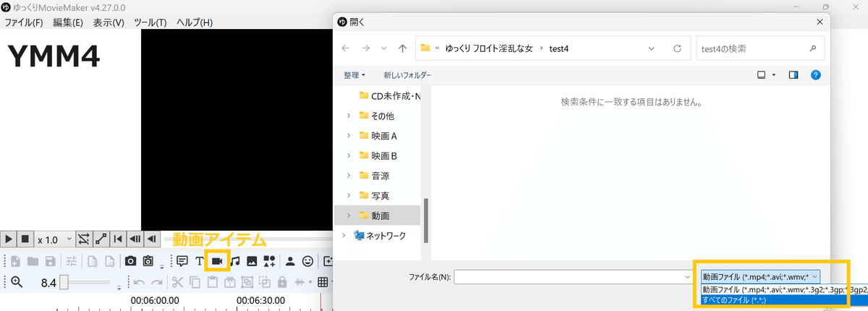The image size is (868, 311).
Task: Go up one folder level arrow
Action: pos(403,48)
